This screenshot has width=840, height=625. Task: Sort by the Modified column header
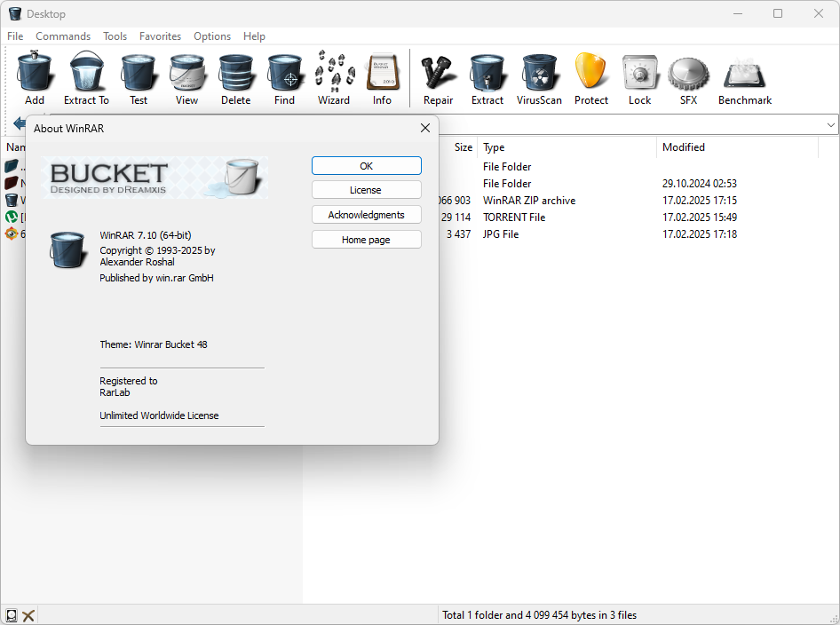[738, 147]
